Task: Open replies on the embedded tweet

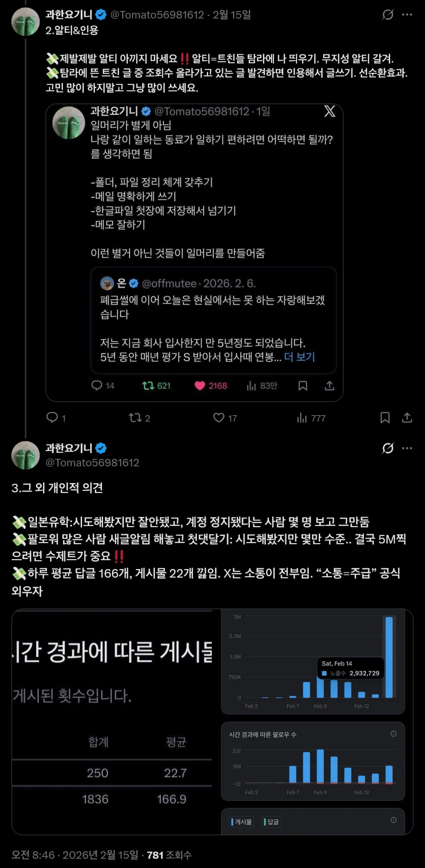Action: (x=97, y=386)
